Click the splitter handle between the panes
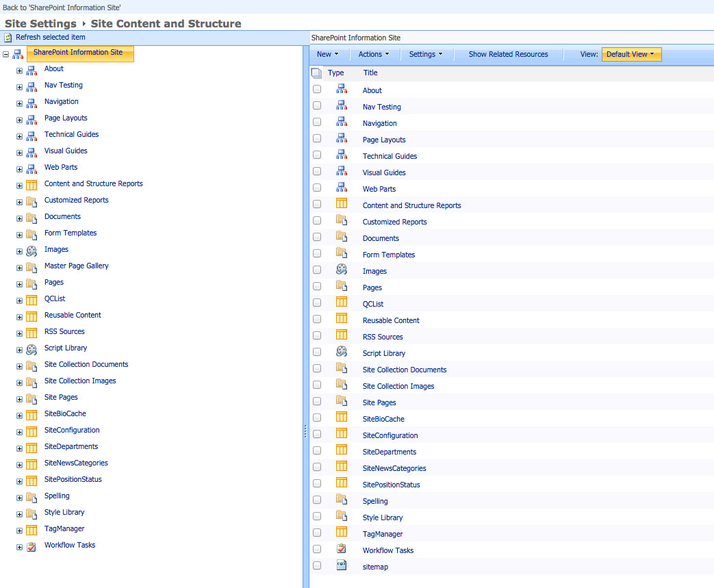Viewport: 714px width, 588px height. tap(305, 431)
